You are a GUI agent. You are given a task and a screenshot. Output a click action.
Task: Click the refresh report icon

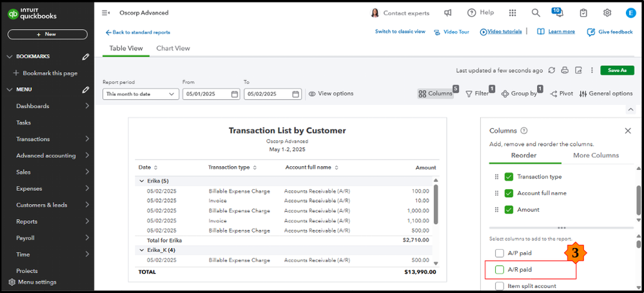point(552,70)
